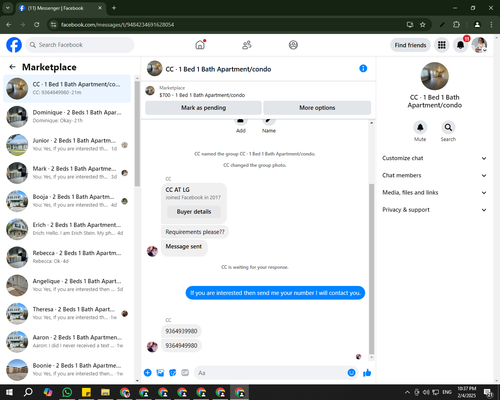Reload the page in browser
This screenshot has height=400, width=500.
point(37,24)
